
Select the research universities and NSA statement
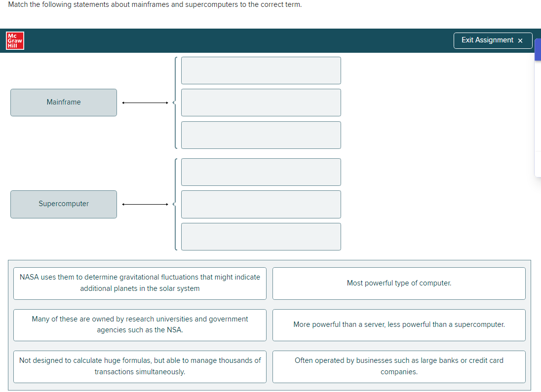[140, 325]
